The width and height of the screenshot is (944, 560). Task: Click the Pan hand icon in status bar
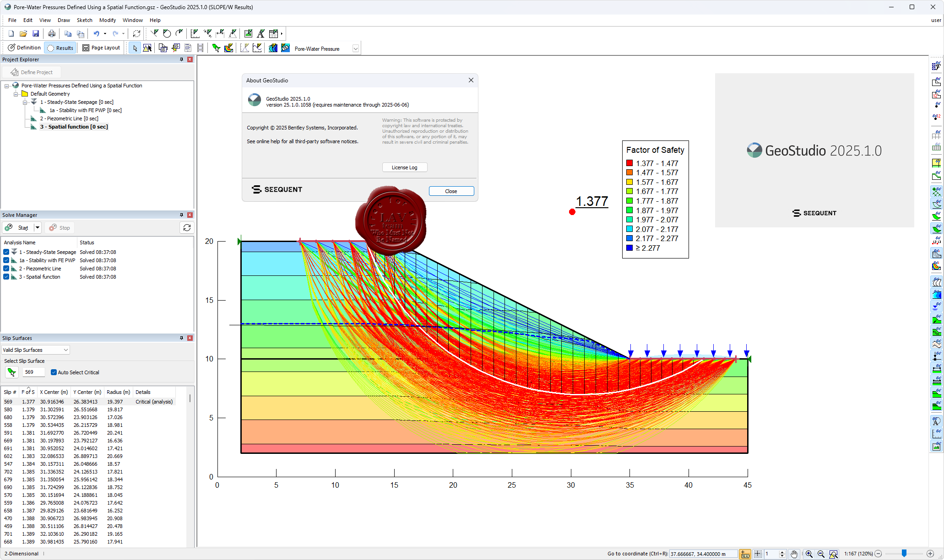click(794, 554)
